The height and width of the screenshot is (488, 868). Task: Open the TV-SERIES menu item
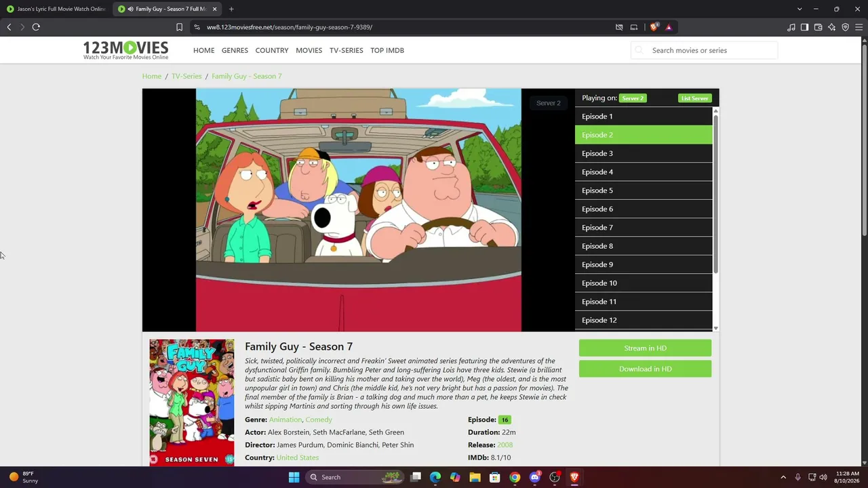(347, 50)
